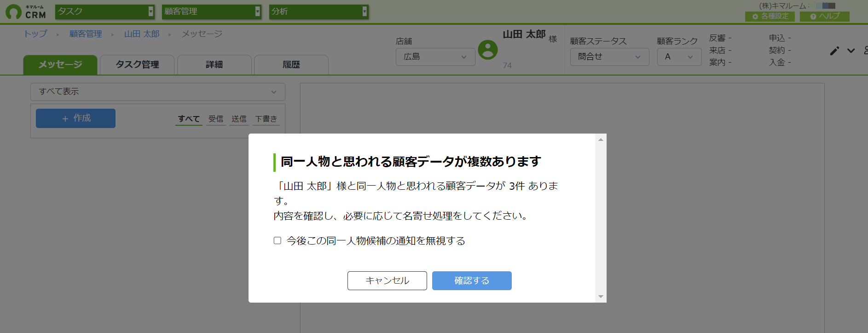Click the 案内 - label
This screenshot has height=333, width=868.
click(720, 62)
